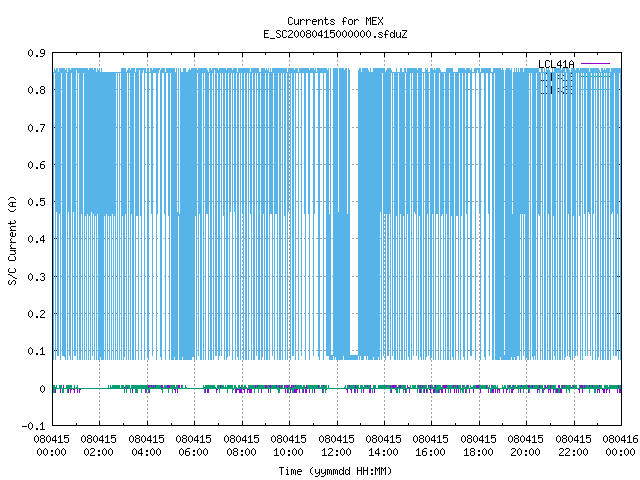Click the x-axis label "080415 18:00"
The height and width of the screenshot is (480, 640).
tap(478, 446)
